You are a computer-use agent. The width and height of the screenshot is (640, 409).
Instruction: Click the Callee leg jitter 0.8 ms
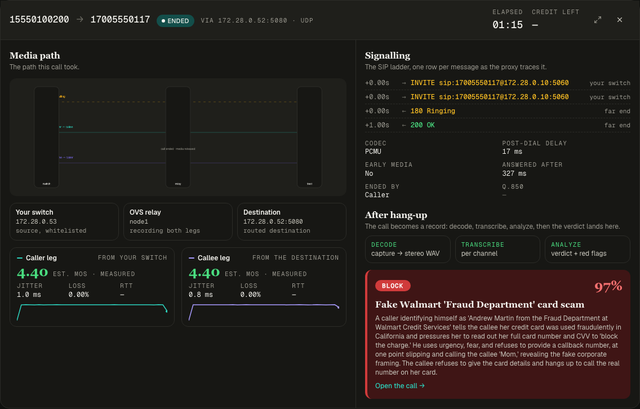pos(200,294)
